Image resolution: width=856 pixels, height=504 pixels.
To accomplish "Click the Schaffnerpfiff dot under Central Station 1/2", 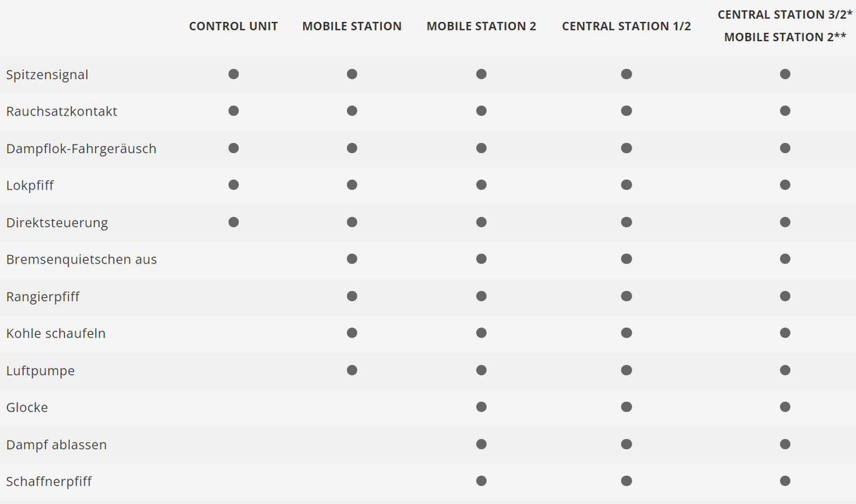I will click(x=626, y=481).
